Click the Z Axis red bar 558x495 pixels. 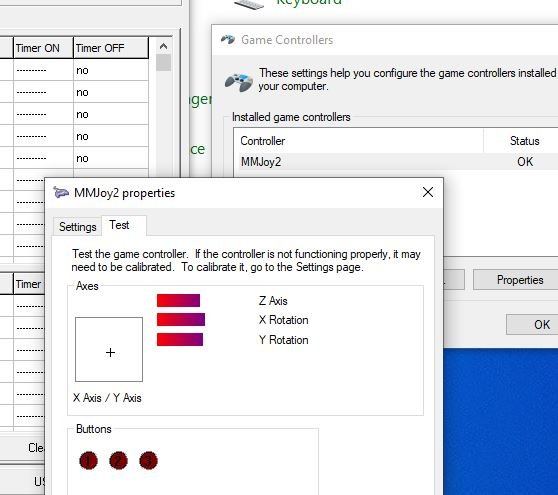[178, 300]
